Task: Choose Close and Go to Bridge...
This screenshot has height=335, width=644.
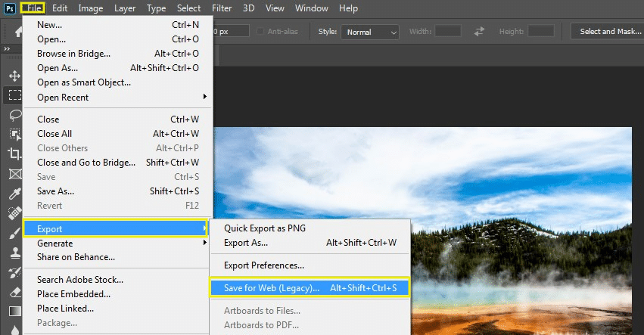Action: coord(118,162)
